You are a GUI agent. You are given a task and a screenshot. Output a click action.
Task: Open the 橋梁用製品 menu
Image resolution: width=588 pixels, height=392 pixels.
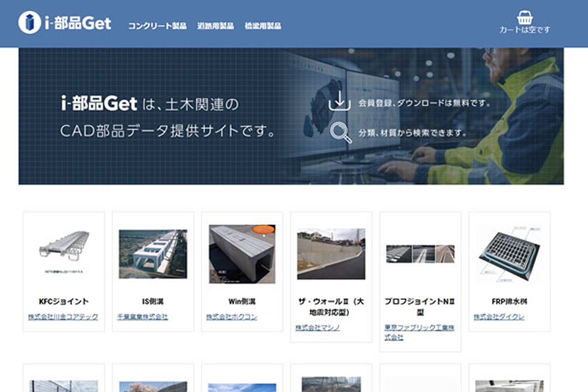[263, 26]
